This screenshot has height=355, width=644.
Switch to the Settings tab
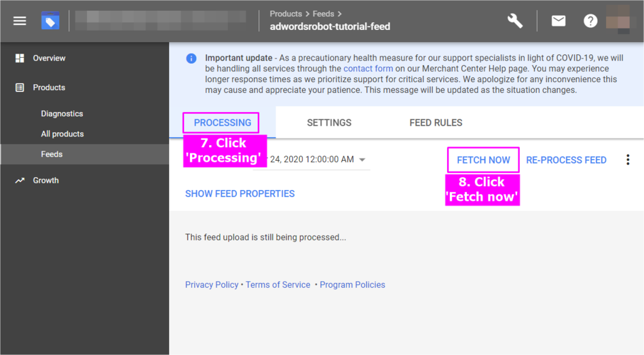pyautogui.click(x=329, y=123)
